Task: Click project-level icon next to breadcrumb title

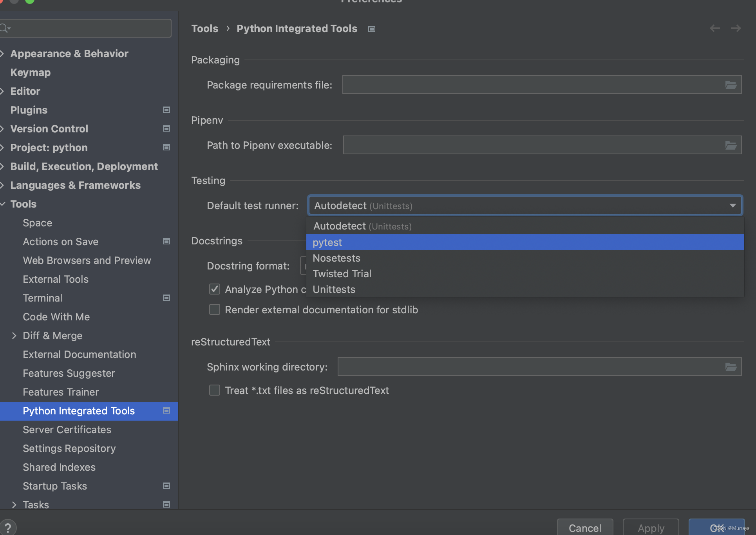Action: 372,29
